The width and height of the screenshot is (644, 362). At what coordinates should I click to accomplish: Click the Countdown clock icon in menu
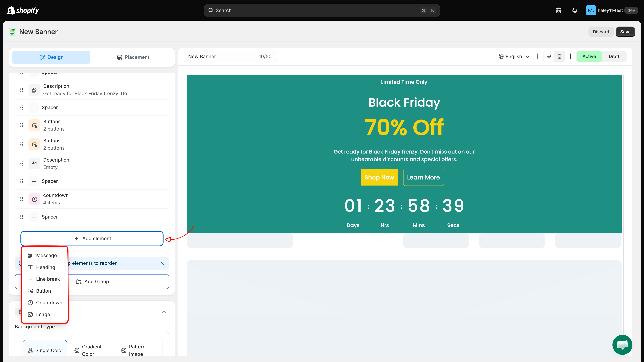pyautogui.click(x=30, y=303)
